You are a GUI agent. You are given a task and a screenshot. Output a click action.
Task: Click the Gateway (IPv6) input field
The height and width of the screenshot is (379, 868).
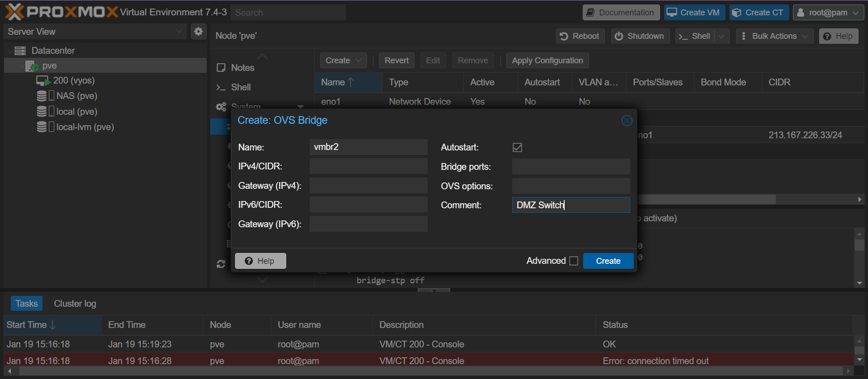coord(368,224)
